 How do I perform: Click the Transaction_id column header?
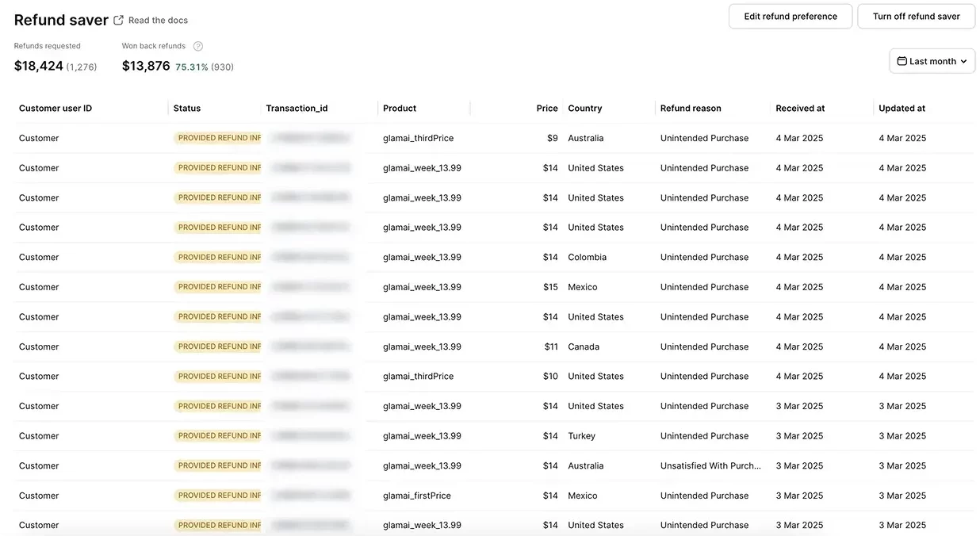(297, 109)
